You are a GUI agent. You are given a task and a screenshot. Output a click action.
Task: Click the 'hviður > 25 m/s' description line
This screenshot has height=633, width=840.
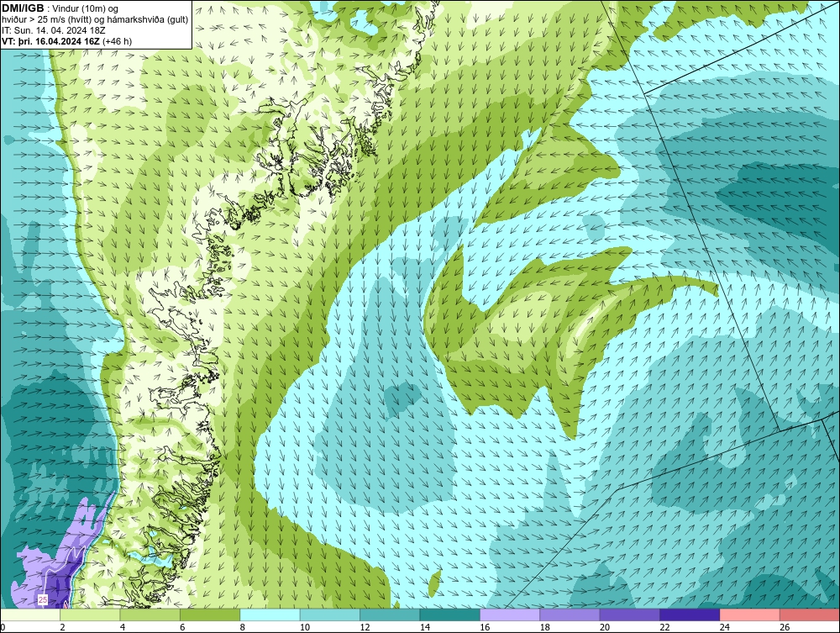pyautogui.click(x=94, y=19)
